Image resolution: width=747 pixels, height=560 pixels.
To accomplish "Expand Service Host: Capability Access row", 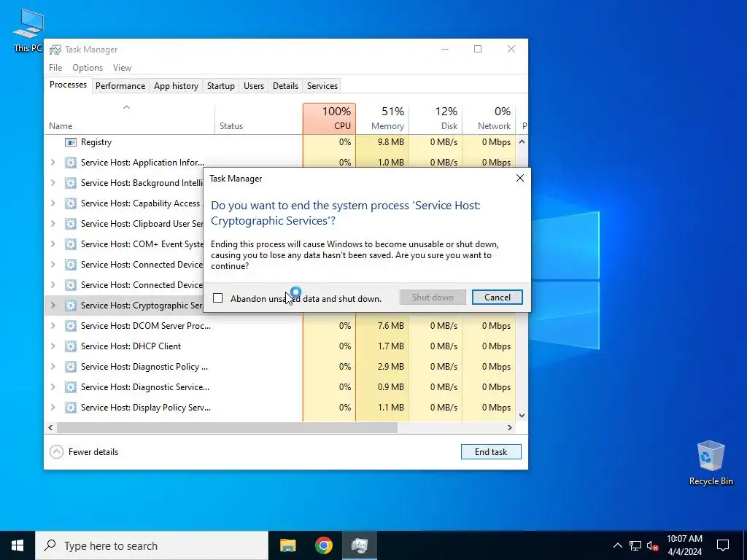I will click(53, 203).
